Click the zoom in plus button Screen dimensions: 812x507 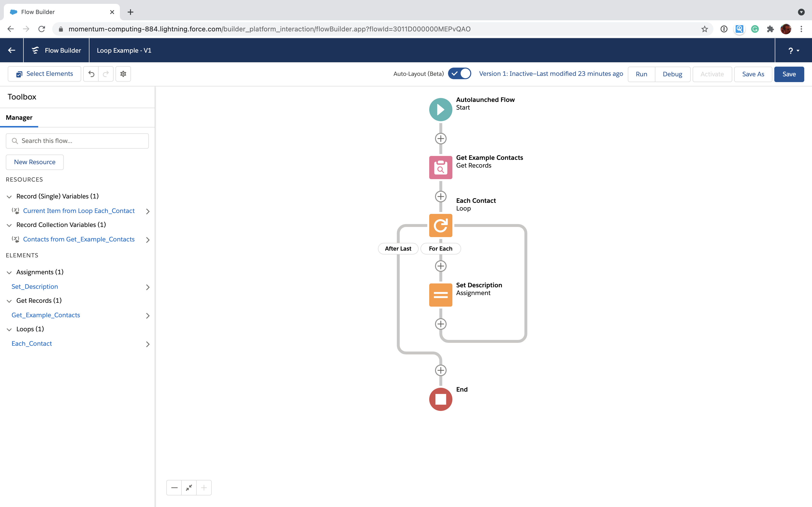coord(204,487)
